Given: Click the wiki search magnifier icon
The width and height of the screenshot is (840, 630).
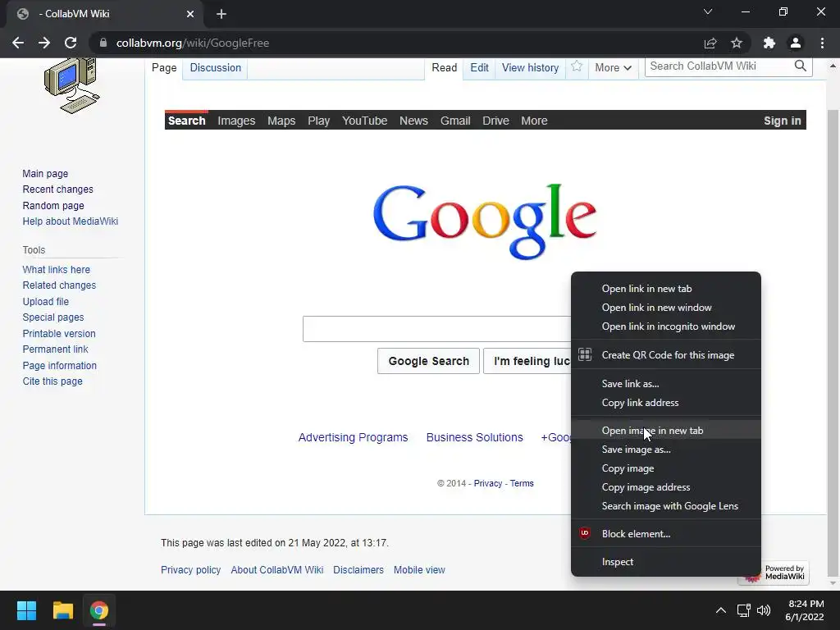Looking at the screenshot, I should coord(801,66).
